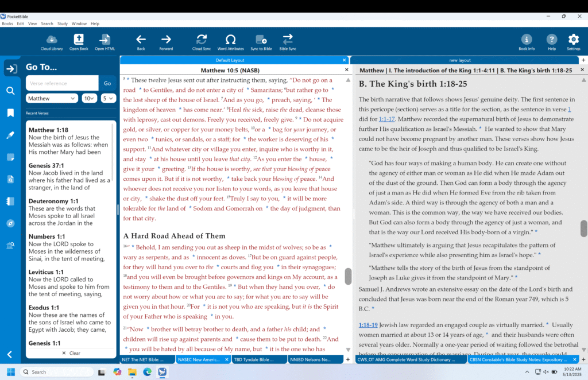Select recent verse Deuteronomy 1:1

point(69,212)
